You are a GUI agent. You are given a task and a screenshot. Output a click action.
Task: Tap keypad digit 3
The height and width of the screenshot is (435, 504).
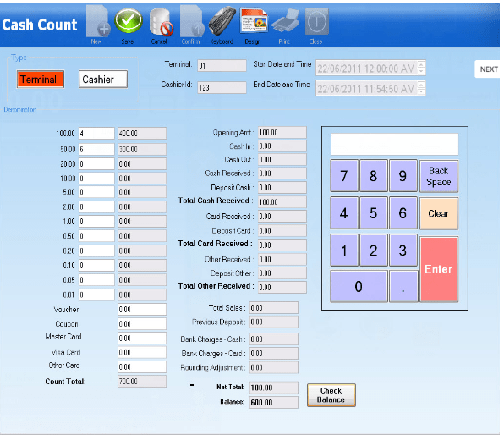pos(403,251)
